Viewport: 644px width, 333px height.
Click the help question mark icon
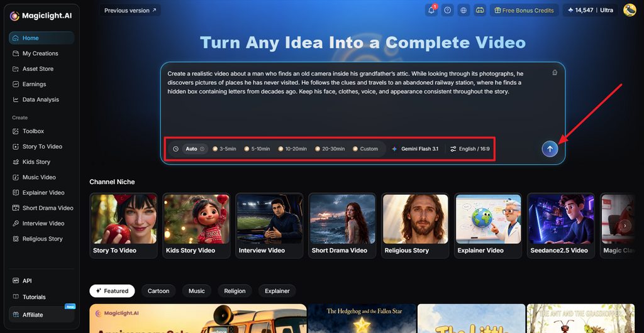coord(447,10)
